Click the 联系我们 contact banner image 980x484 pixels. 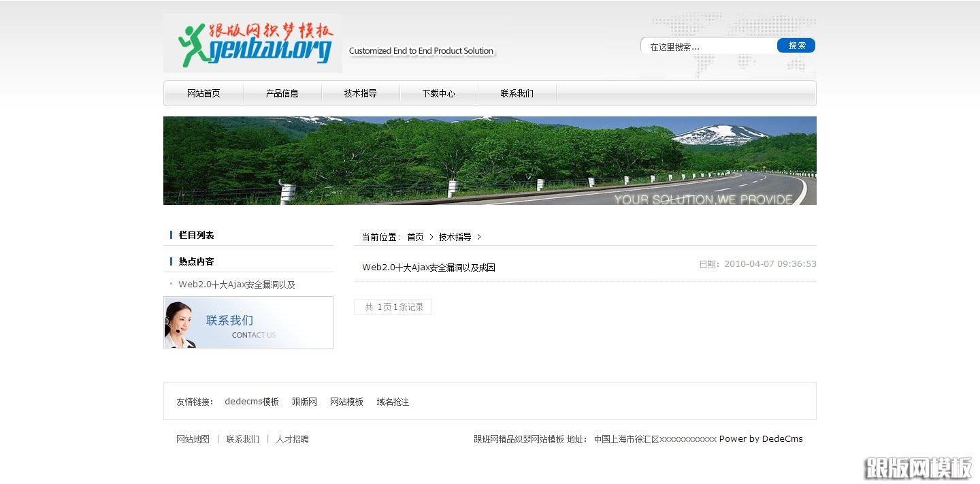click(x=248, y=323)
